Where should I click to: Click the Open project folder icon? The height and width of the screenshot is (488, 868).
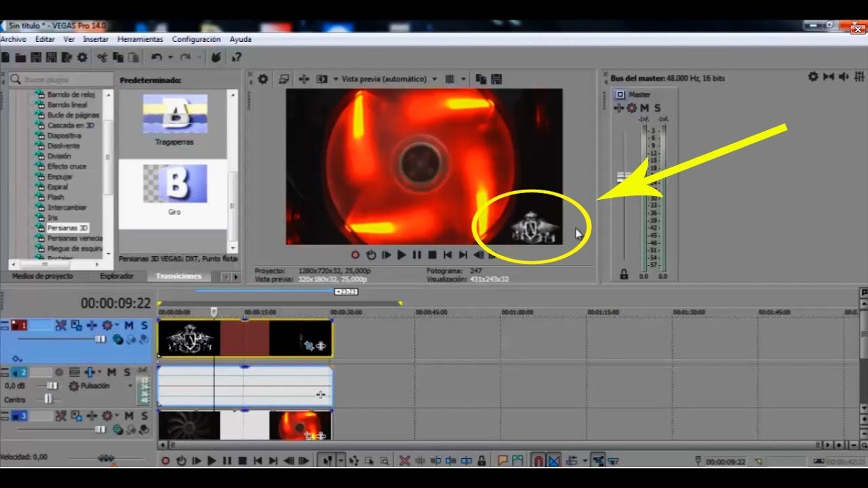pyautogui.click(x=20, y=58)
